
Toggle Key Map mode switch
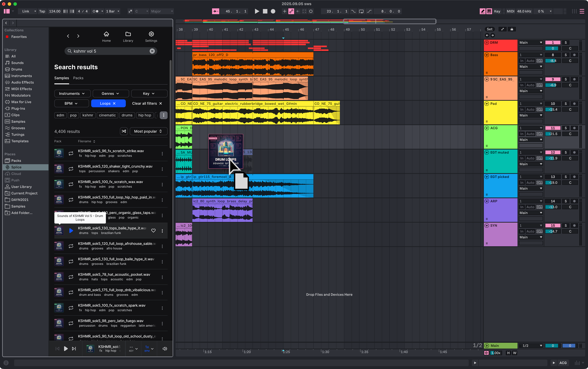coord(497,11)
